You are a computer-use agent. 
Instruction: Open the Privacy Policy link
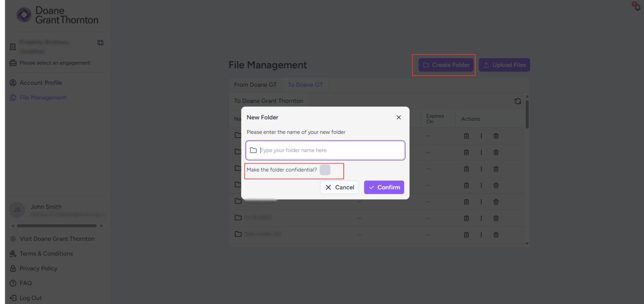point(38,269)
